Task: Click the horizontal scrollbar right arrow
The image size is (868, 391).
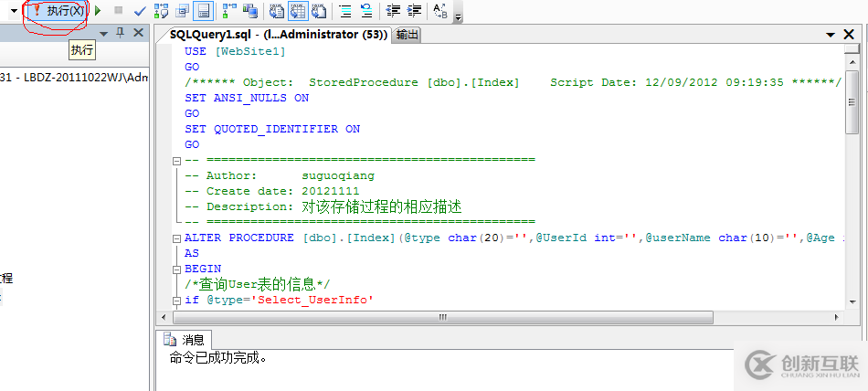Action: click(837, 317)
